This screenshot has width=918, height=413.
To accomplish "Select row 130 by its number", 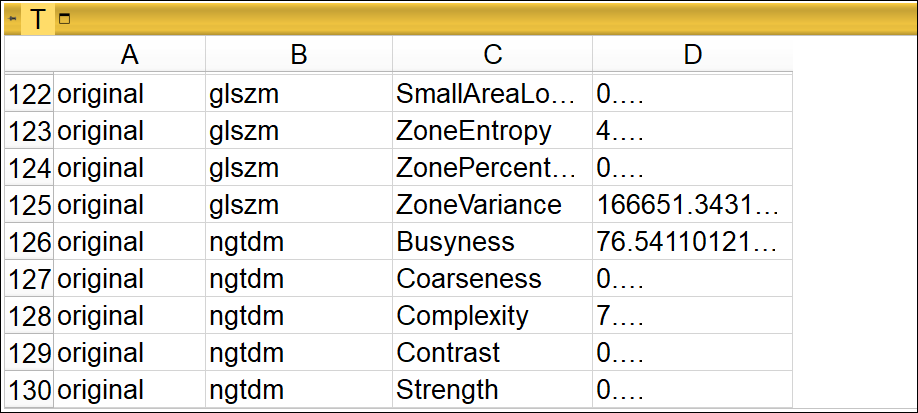I will [x=29, y=389].
